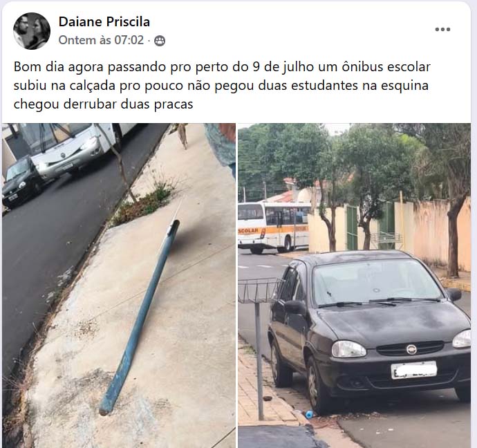This screenshot has height=448, width=477.
Task: Click the blue pole lying on the sidewalk
Action: point(140,317)
